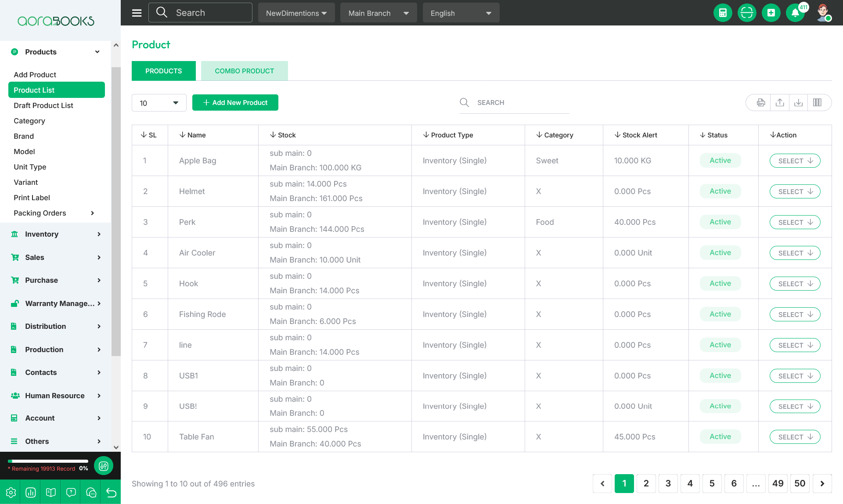Expand the Others sidebar menu
Image resolution: width=843 pixels, height=504 pixels.
[56, 441]
